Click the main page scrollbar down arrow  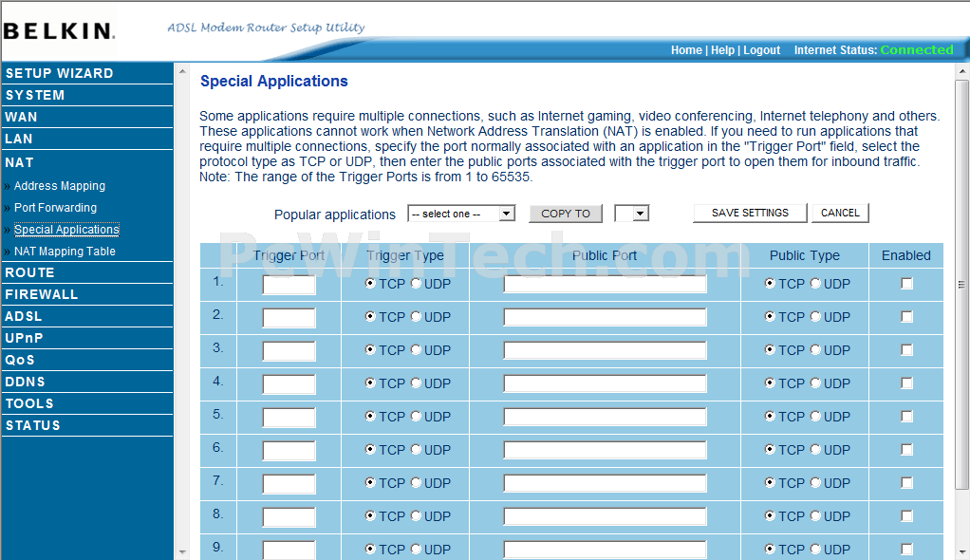point(961,551)
